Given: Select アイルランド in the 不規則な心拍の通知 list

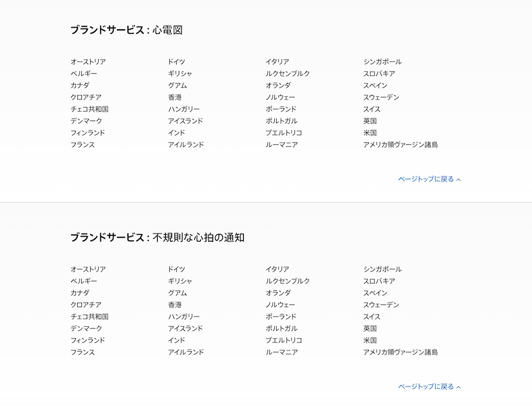Looking at the screenshot, I should (186, 352).
